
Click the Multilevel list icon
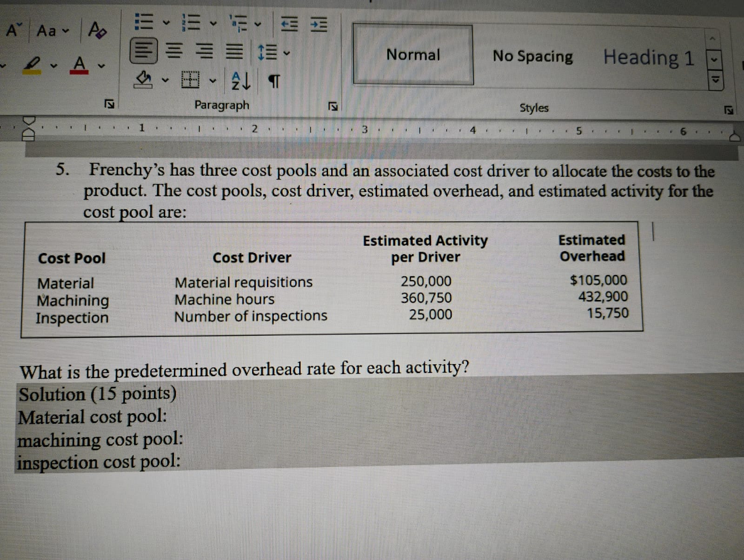[239, 23]
